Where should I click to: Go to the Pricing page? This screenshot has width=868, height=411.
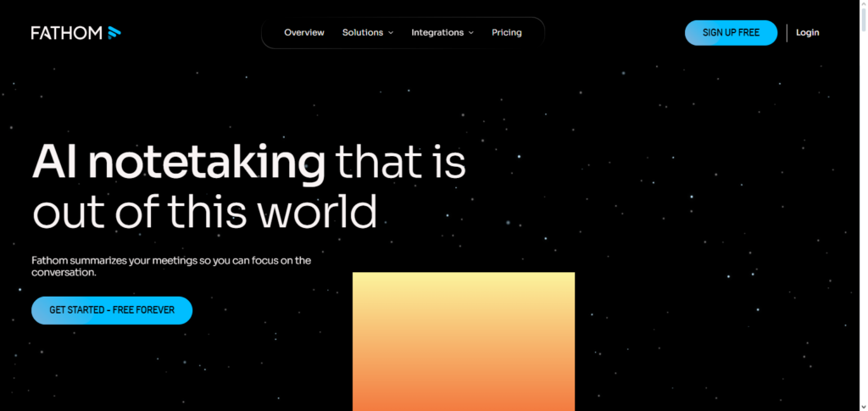(507, 33)
